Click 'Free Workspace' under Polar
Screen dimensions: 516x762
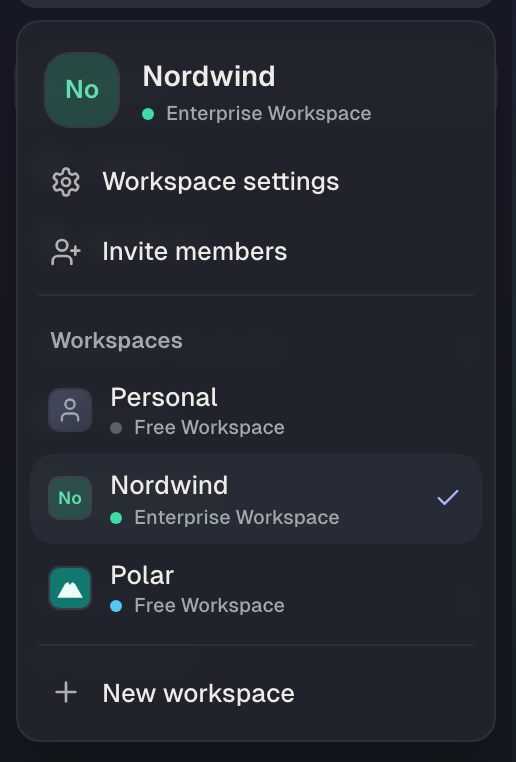coord(209,606)
